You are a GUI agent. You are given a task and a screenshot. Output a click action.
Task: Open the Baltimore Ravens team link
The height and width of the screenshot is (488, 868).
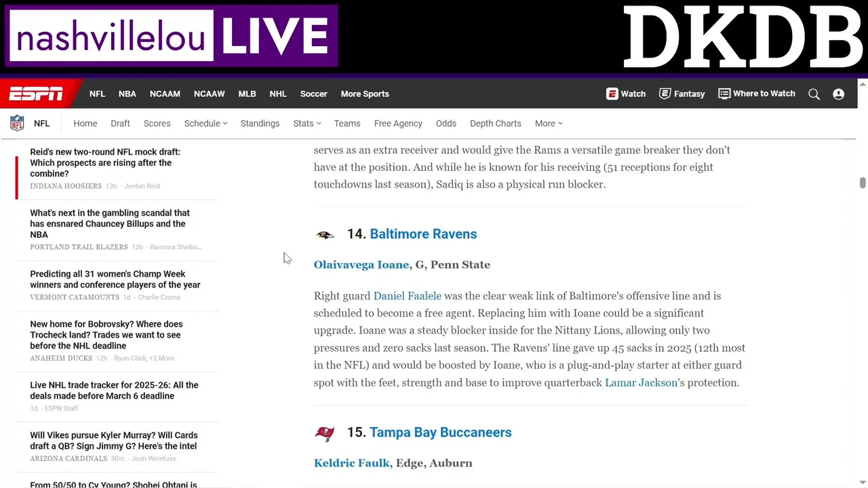point(423,234)
